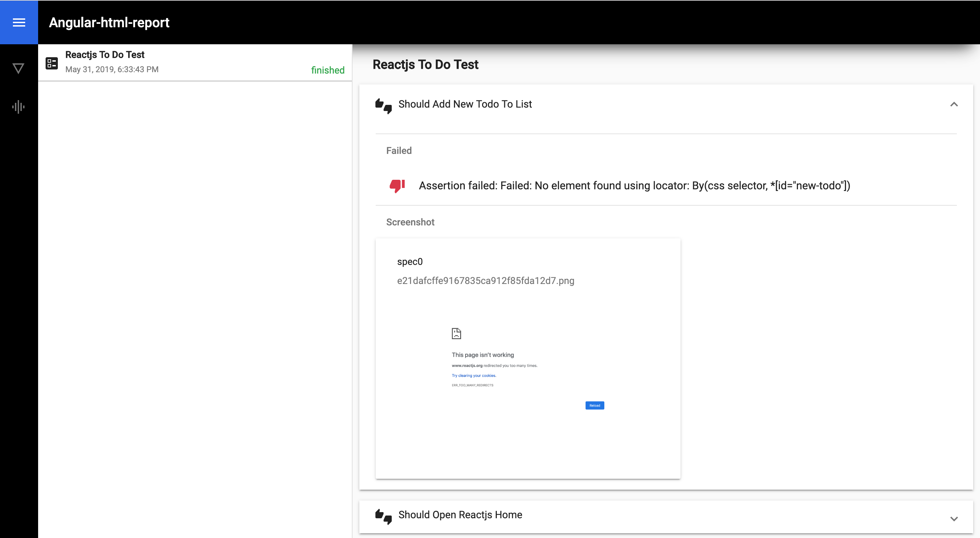The height and width of the screenshot is (538, 980).
Task: Click the Reload button in screenshot
Action: (x=594, y=406)
